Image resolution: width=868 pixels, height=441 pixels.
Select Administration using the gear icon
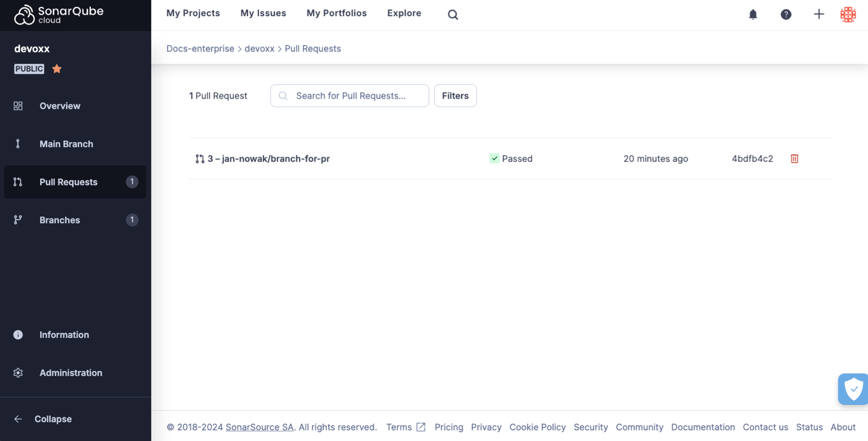point(70,372)
